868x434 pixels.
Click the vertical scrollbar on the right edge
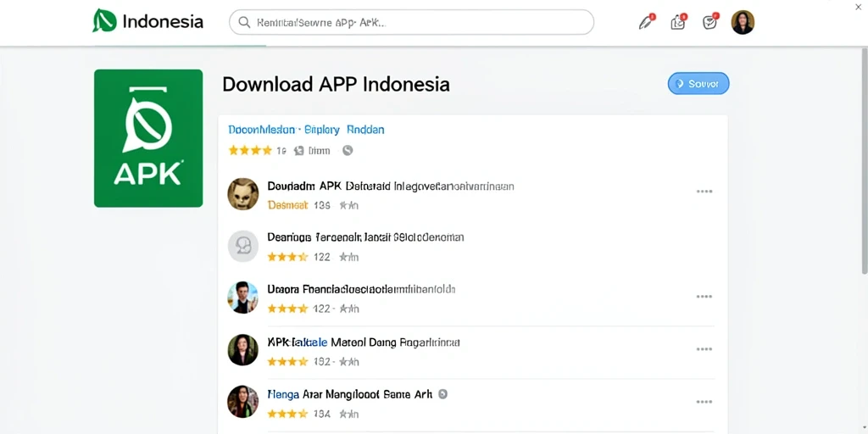865,160
